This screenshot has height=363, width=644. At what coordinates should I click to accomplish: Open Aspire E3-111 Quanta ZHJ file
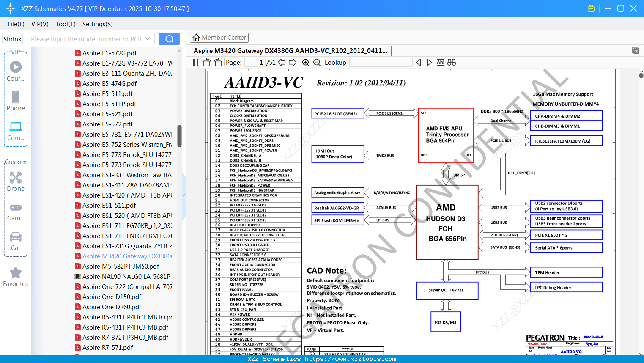tap(127, 73)
